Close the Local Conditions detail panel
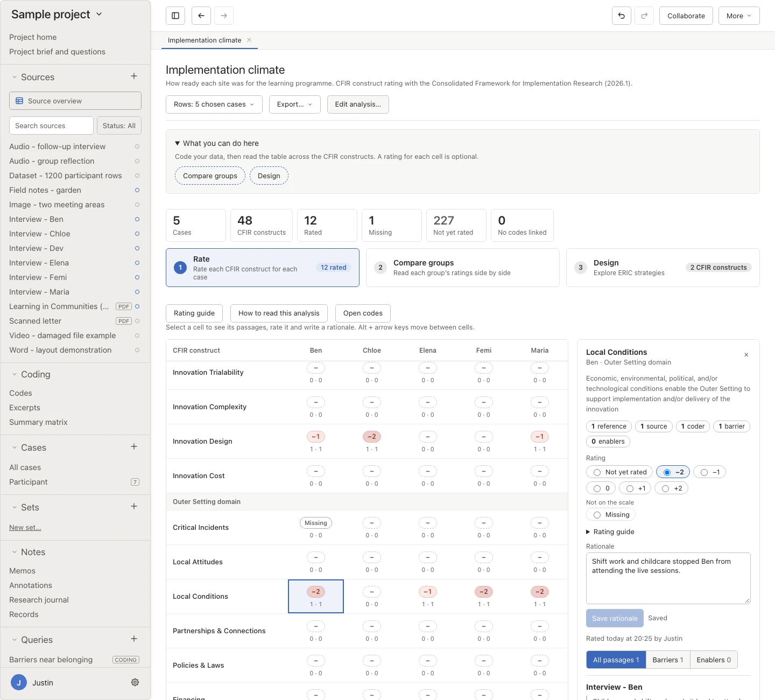The height and width of the screenshot is (700, 775). pyautogui.click(x=746, y=355)
